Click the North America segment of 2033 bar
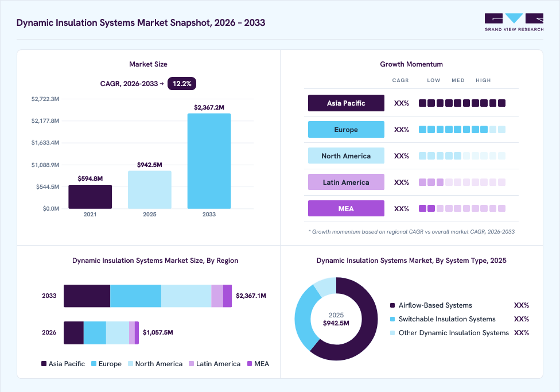 tap(186, 296)
